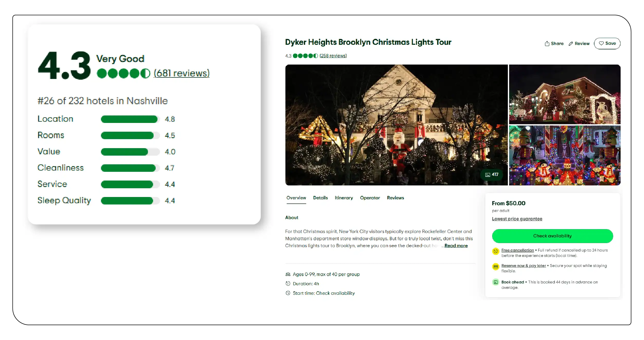
Task: Open the 258 reviews link
Action: pos(333,56)
